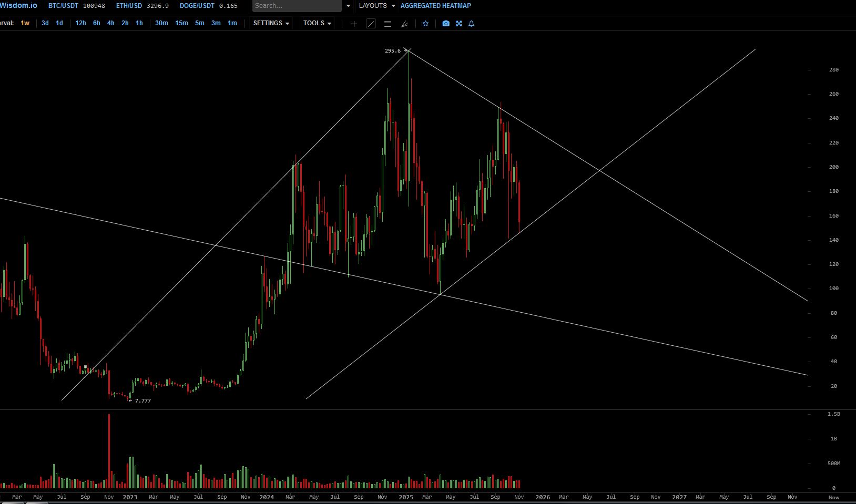The image size is (856, 504).
Task: Open the TOOLS dropdown
Action: tap(317, 23)
